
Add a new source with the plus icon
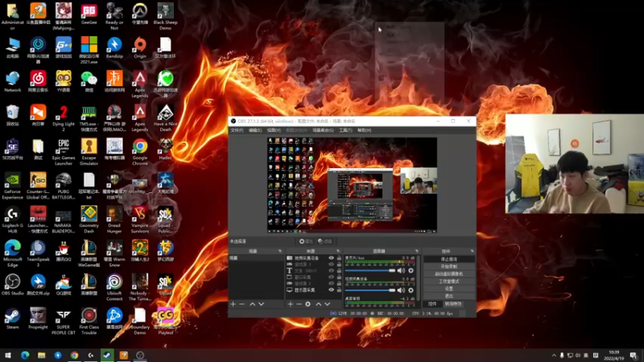point(291,304)
